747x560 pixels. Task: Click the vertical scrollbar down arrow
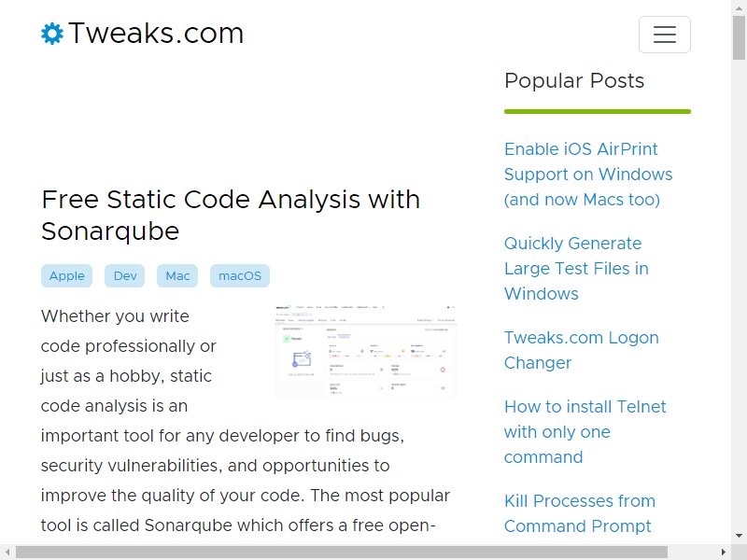[x=739, y=535]
